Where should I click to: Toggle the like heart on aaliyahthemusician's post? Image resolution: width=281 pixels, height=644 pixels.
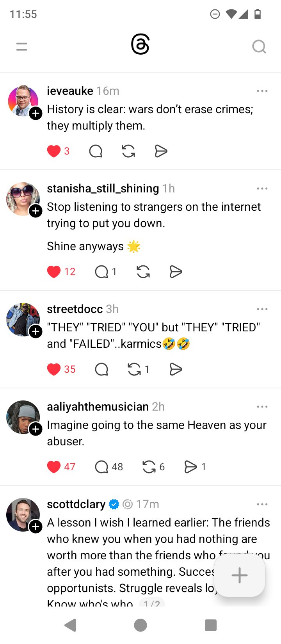pos(54,467)
